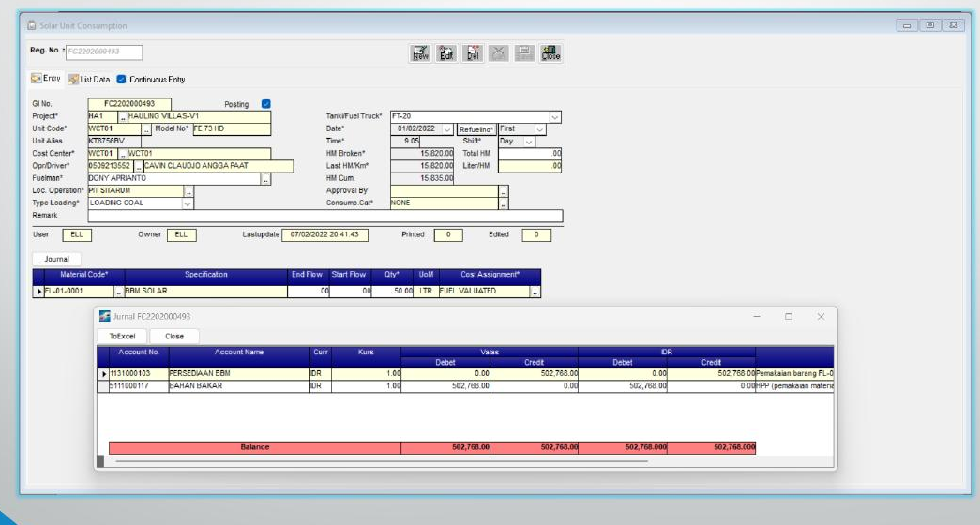Click the Time field 9.05
Image resolution: width=980 pixels, height=525 pixels.
click(x=405, y=142)
